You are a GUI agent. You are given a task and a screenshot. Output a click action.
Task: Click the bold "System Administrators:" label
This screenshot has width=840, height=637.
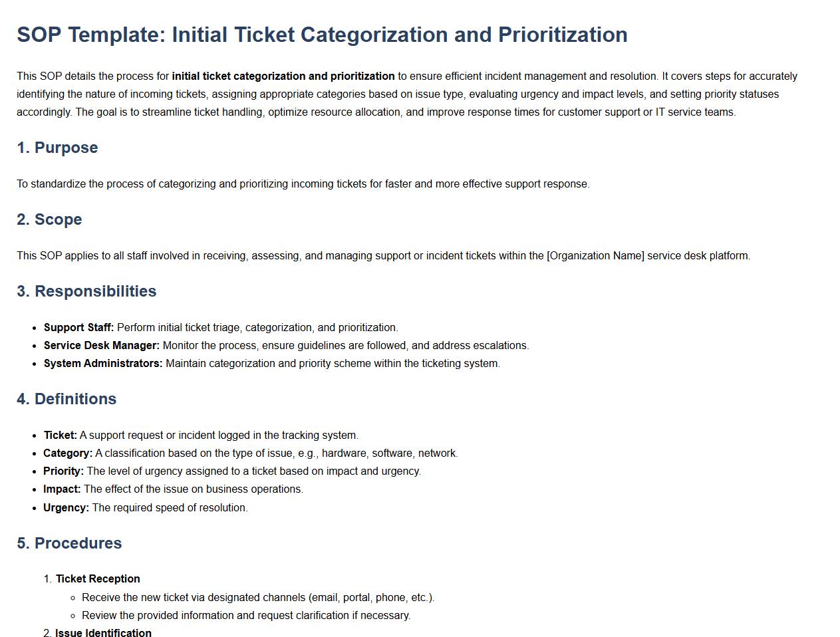pyautogui.click(x=103, y=363)
